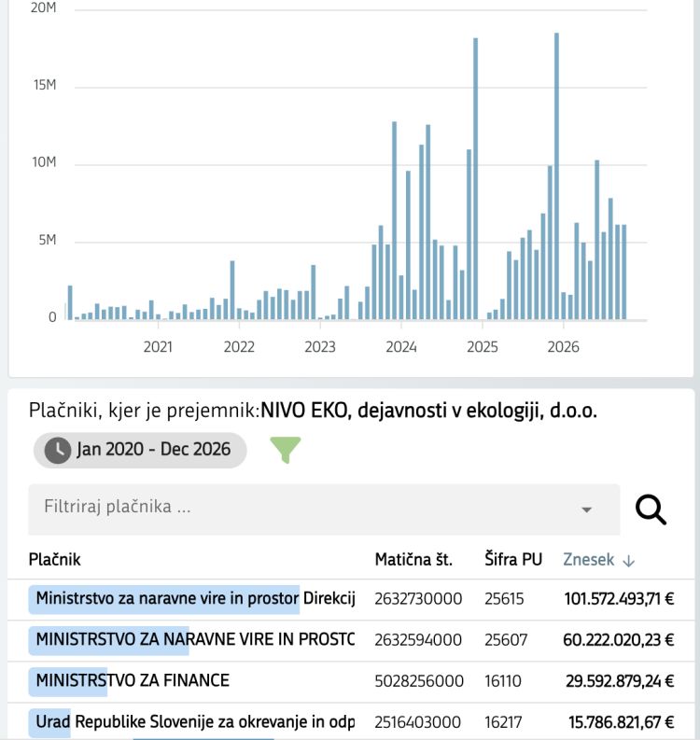Click the Plačnik column header
This screenshot has width=700, height=740.
tap(55, 560)
